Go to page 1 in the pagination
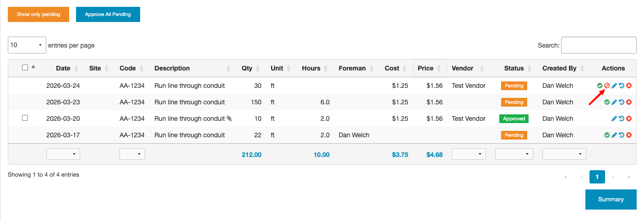644x221 pixels. (x=597, y=177)
